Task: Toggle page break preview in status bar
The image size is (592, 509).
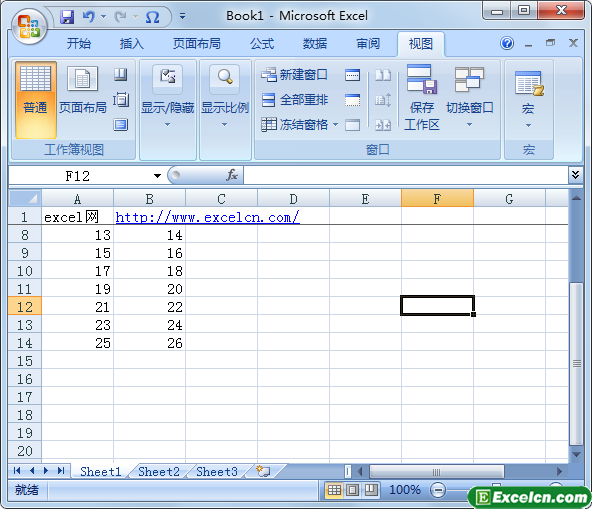Action: 371,490
